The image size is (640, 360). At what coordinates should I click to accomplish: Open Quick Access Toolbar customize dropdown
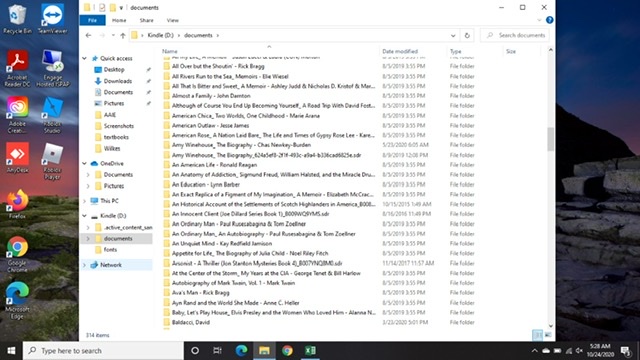coord(121,8)
